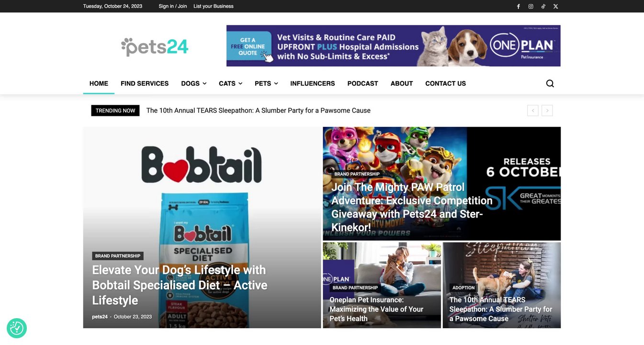Open the Instagram social icon
644x345 pixels.
pos(531,6)
